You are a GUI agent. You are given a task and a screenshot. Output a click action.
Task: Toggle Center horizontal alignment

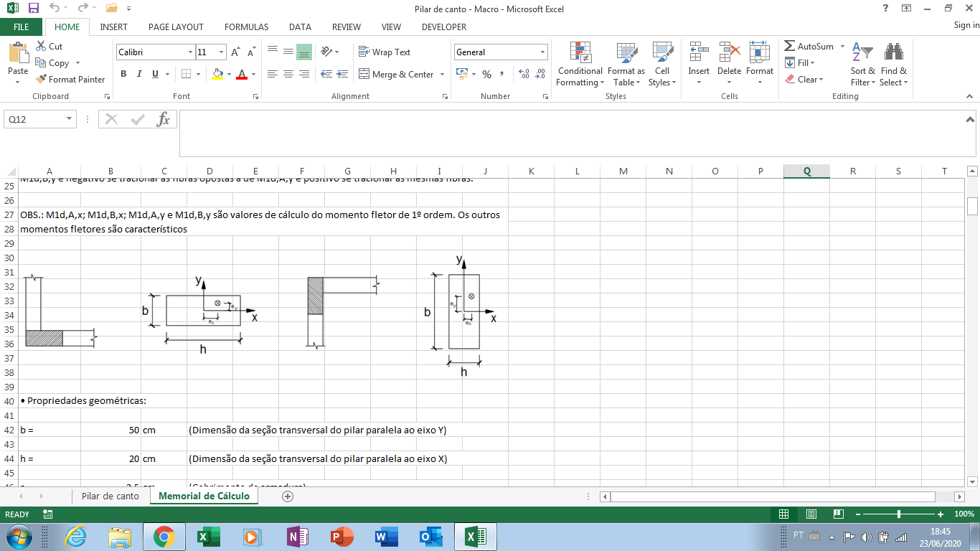click(288, 74)
